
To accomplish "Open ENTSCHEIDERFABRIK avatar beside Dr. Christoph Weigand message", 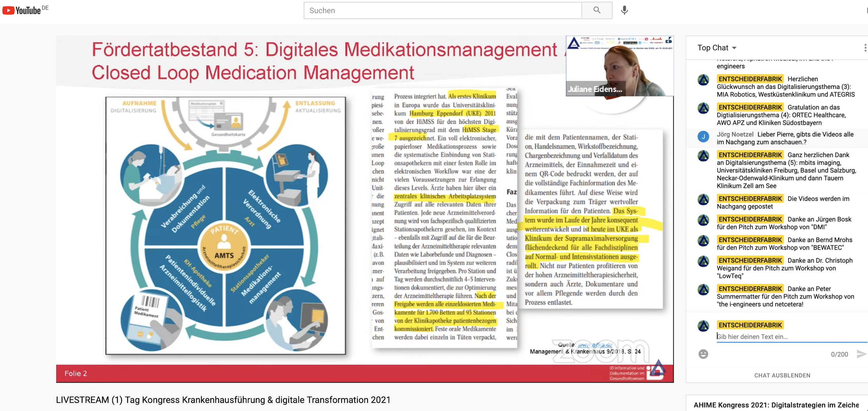I will coord(703,262).
